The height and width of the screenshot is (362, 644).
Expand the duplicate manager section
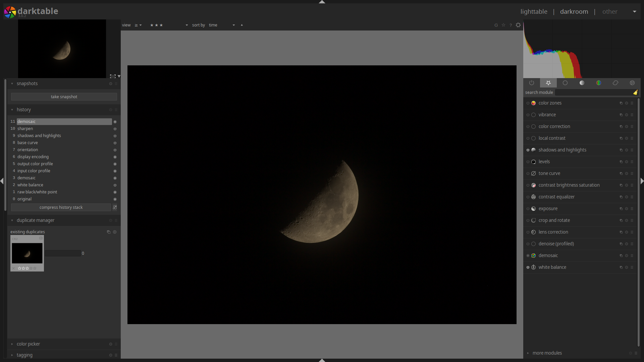pyautogui.click(x=12, y=220)
